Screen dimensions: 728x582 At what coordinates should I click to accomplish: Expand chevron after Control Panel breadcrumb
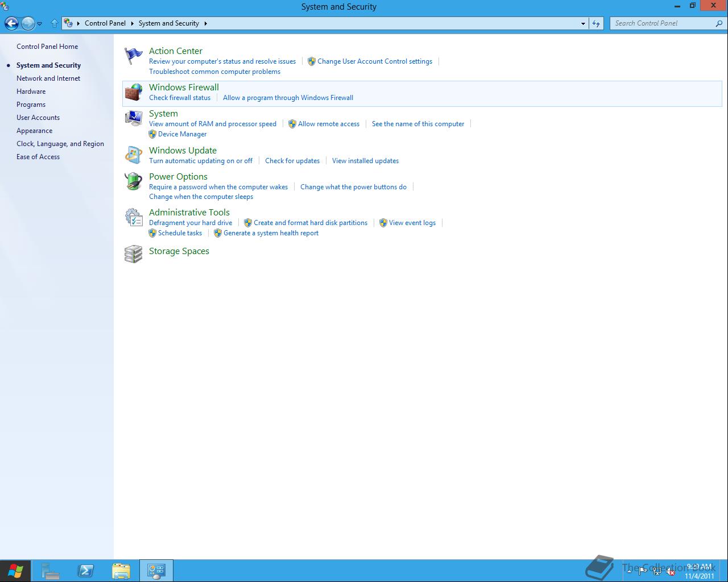[132, 23]
